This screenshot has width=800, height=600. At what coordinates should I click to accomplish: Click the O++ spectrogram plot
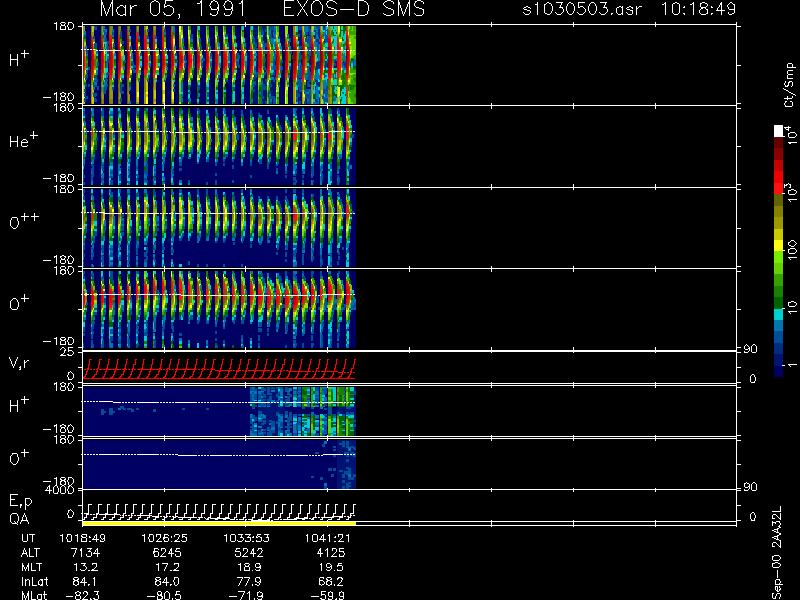(219, 228)
